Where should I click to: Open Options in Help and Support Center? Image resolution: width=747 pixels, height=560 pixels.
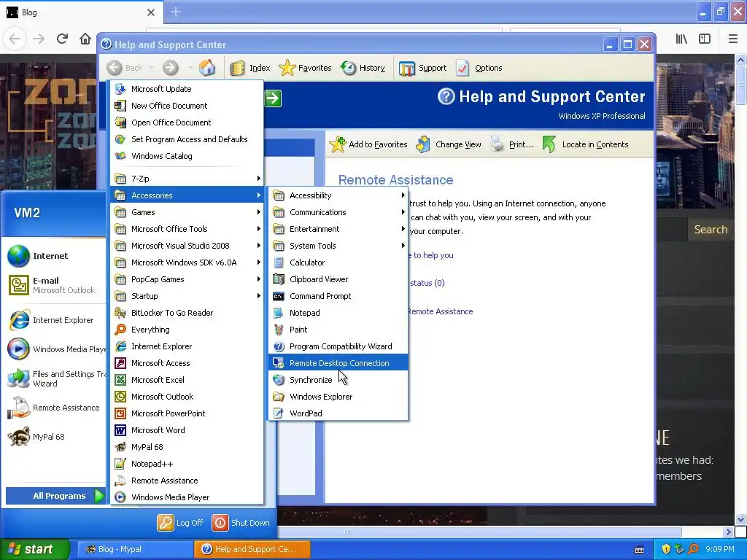tap(479, 68)
